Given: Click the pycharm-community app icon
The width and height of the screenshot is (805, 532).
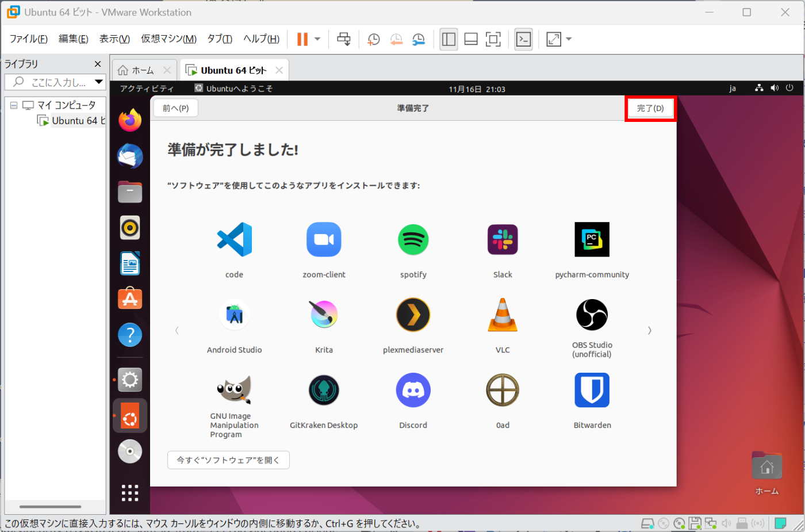Looking at the screenshot, I should (592, 239).
